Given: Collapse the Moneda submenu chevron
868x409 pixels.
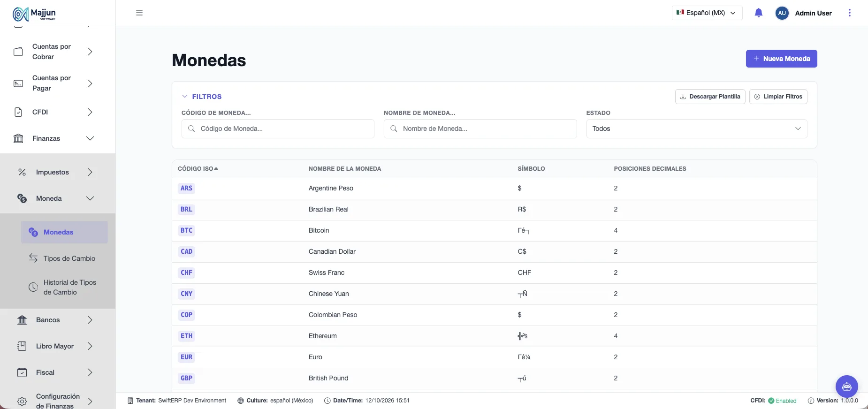Looking at the screenshot, I should [90, 198].
